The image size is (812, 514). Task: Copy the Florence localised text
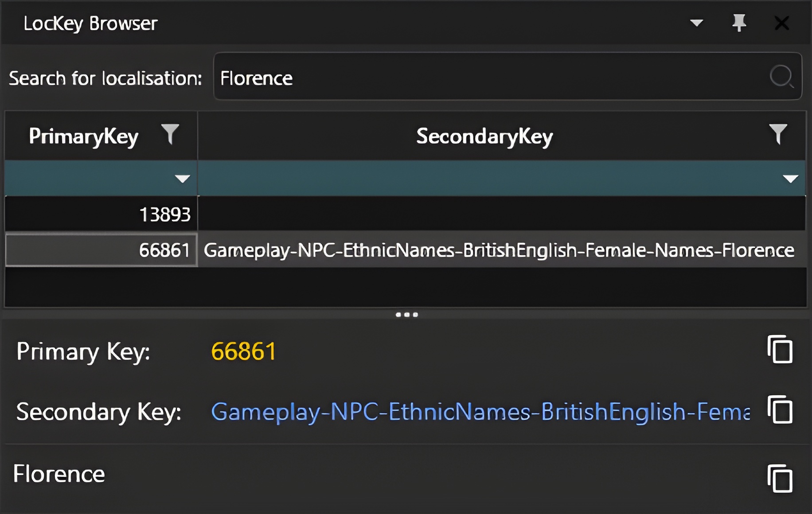780,479
